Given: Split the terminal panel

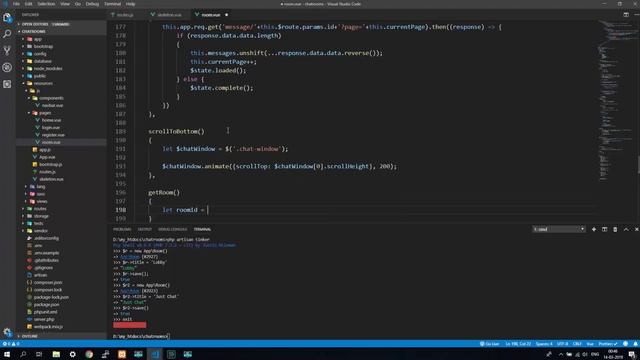Looking at the screenshot, I should click(x=604, y=229).
